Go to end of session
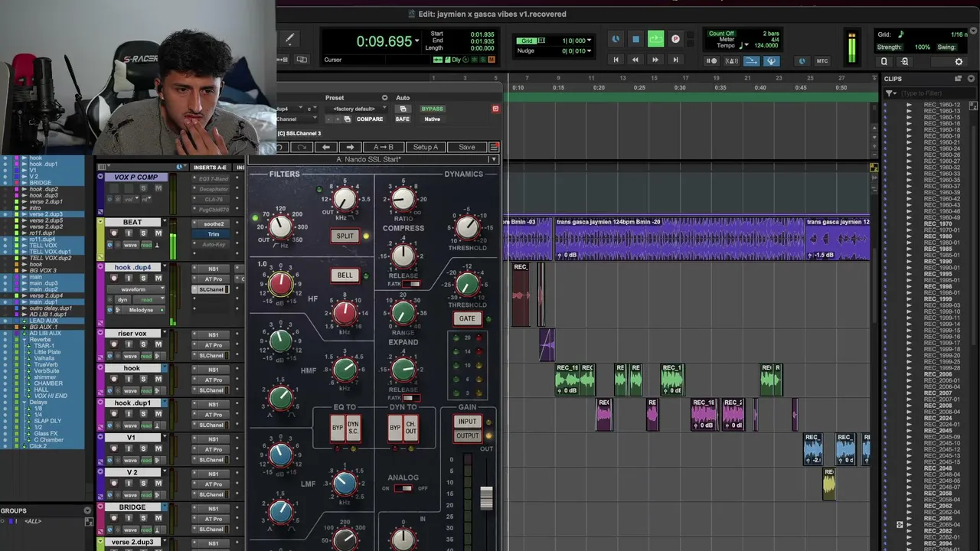This screenshot has width=980, height=551. coord(675,60)
